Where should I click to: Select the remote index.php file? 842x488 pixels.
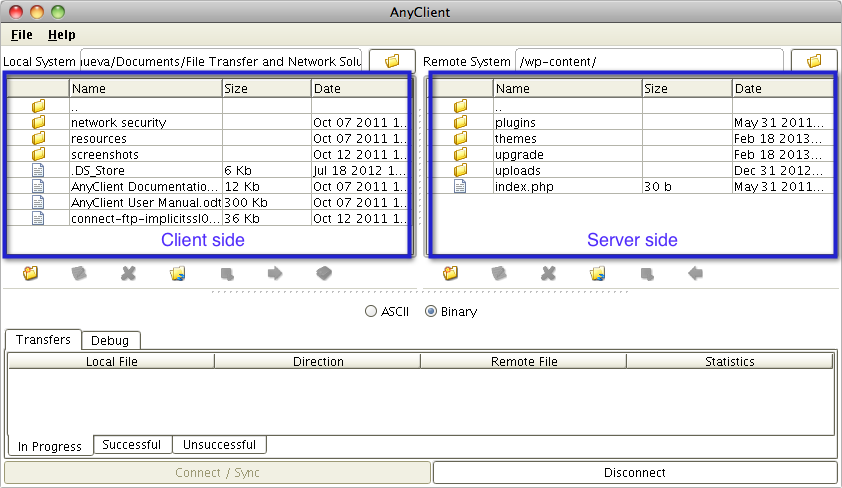[x=632, y=186]
